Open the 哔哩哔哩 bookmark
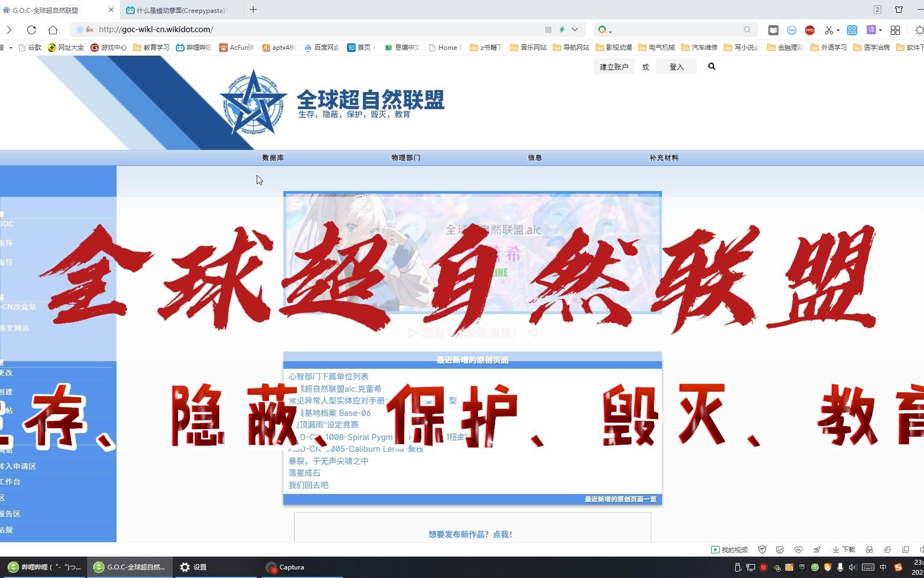The image size is (924, 578). [194, 48]
